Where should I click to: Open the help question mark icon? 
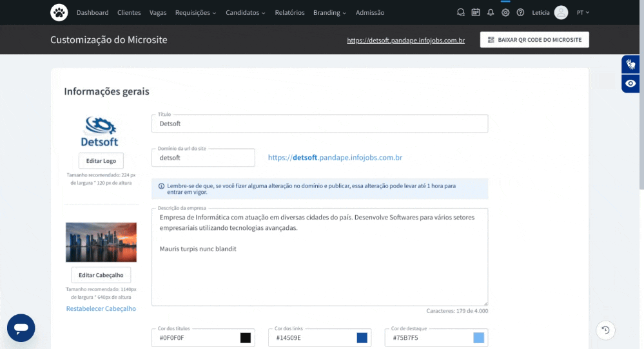coord(520,13)
